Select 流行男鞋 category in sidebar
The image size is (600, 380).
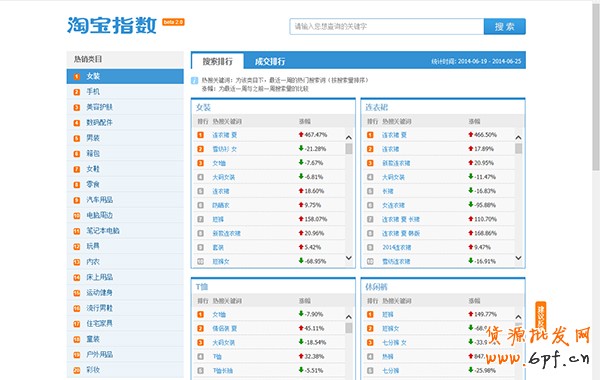click(125, 308)
